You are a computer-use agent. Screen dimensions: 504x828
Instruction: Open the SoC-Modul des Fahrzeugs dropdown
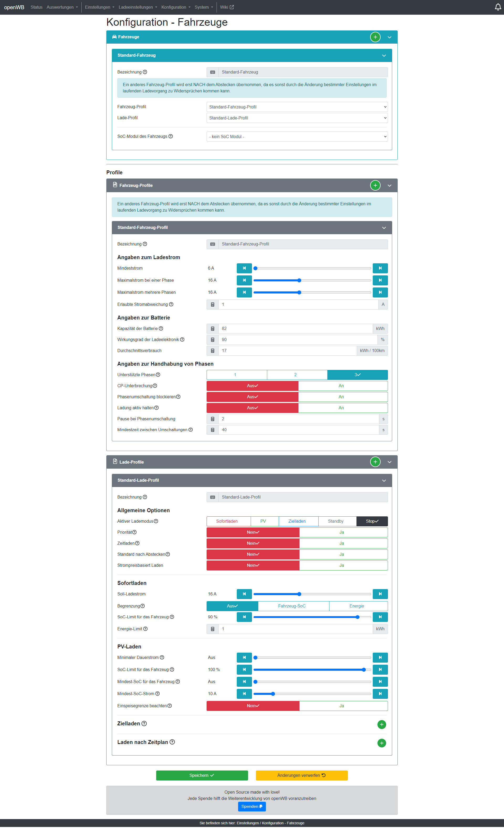pos(297,137)
